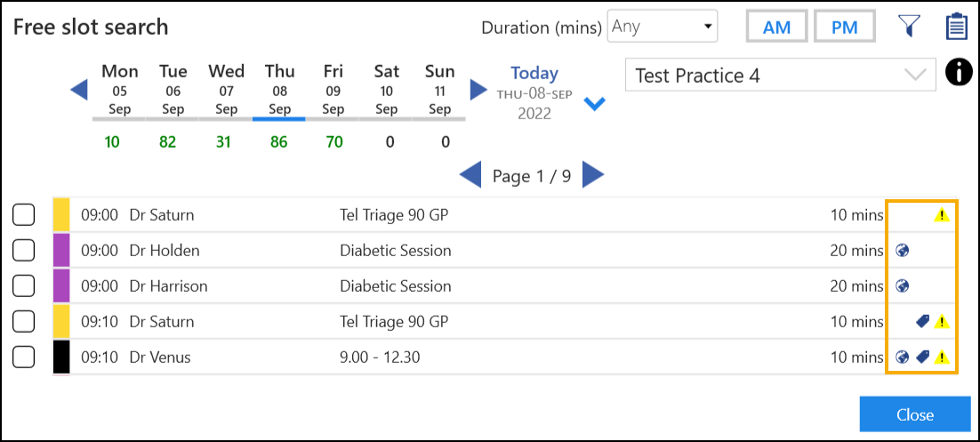Select Fri 09 Sep in the week strip

click(x=333, y=90)
